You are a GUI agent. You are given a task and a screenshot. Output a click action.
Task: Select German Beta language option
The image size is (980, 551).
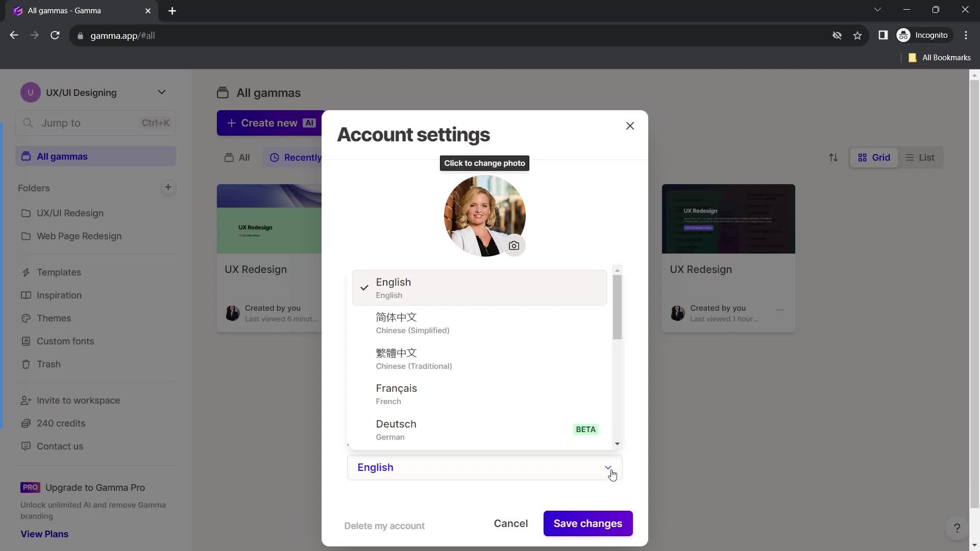pos(481,429)
